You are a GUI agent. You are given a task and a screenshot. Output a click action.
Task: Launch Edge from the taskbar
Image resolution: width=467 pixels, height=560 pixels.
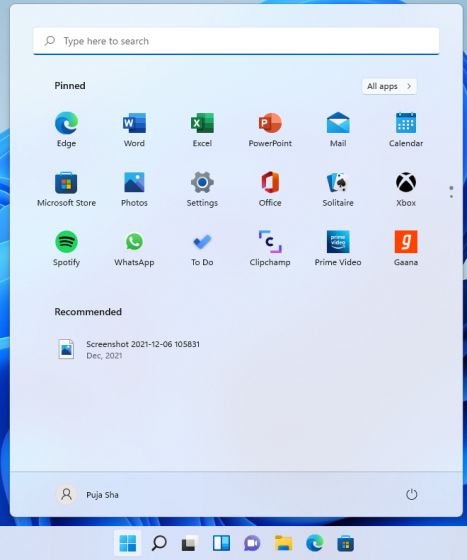[315, 544]
